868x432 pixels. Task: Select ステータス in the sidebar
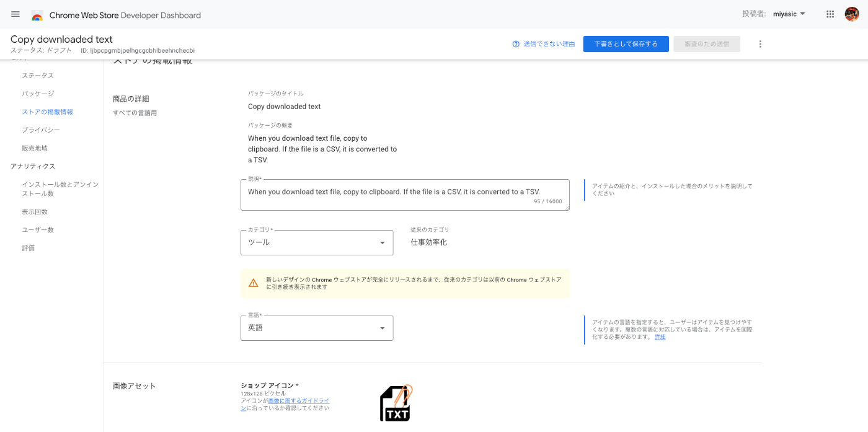pyautogui.click(x=38, y=76)
